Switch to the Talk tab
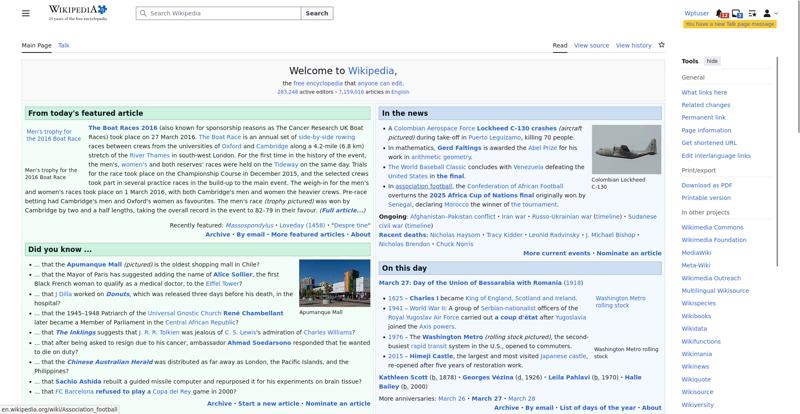Image resolution: width=800 pixels, height=414 pixels. tap(64, 45)
